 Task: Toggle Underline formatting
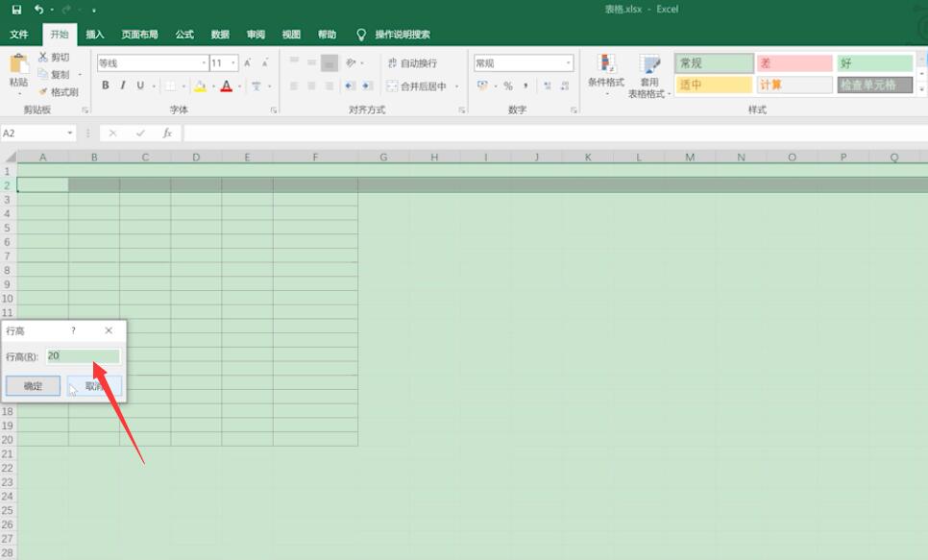pos(140,85)
